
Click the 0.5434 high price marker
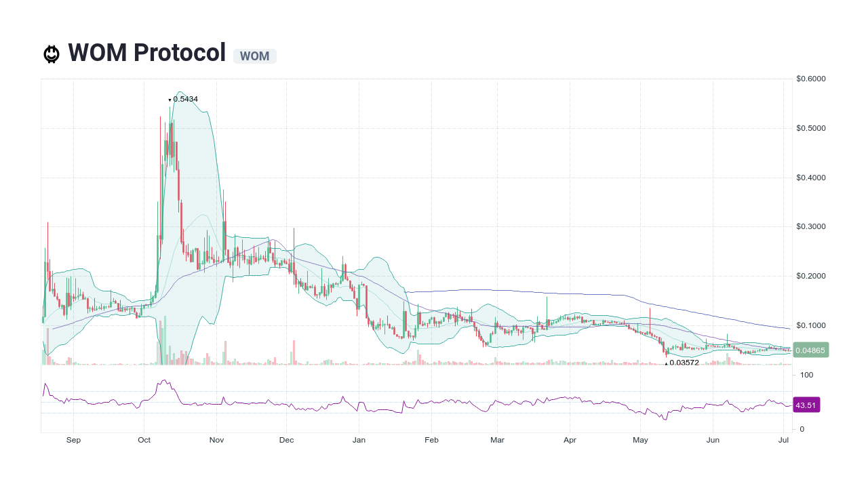tap(183, 99)
